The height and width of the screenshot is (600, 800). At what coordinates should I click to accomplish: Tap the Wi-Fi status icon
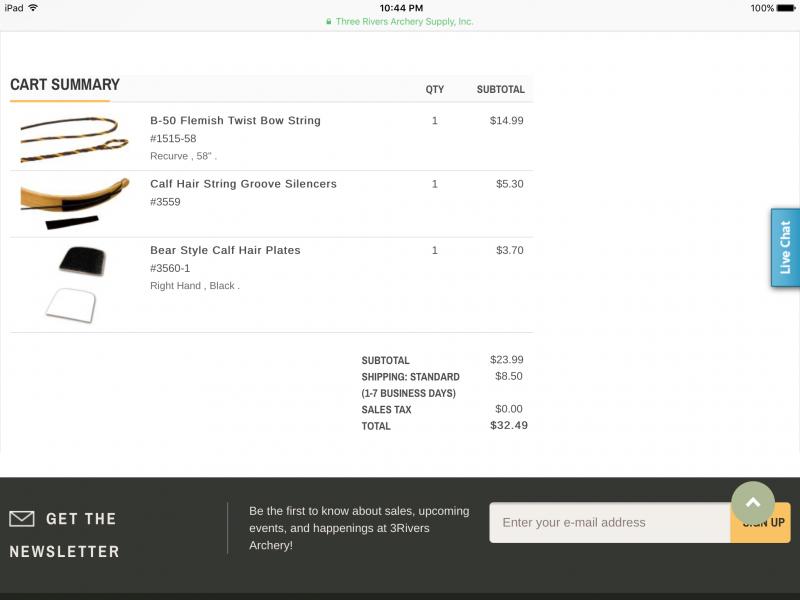[x=33, y=8]
